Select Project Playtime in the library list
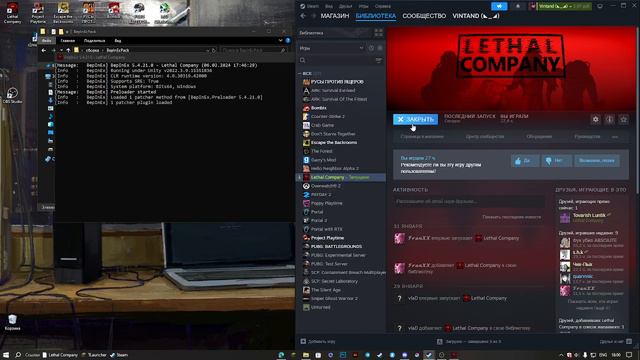The image size is (640, 360). pyautogui.click(x=327, y=238)
